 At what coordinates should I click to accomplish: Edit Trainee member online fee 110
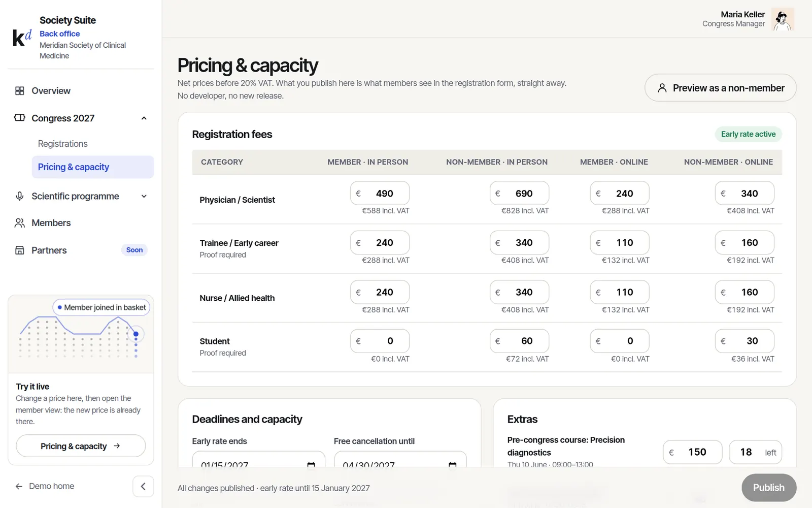tap(620, 243)
